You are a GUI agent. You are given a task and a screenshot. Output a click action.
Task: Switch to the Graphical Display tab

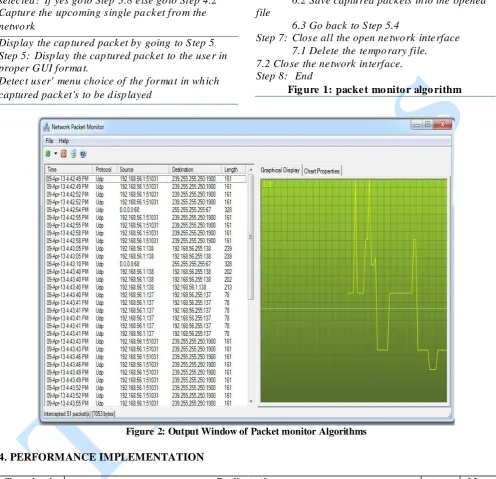click(280, 170)
